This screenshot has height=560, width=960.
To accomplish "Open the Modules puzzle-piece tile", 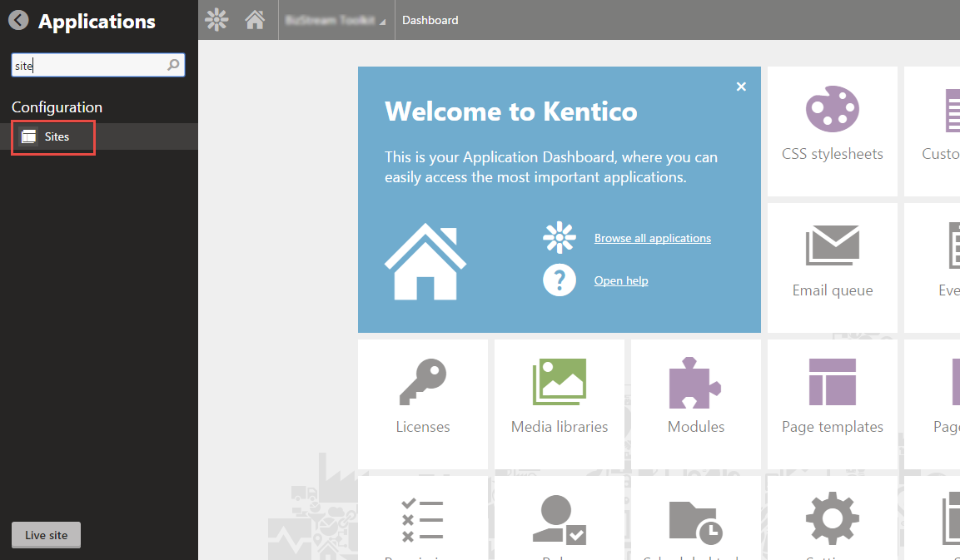I will [x=695, y=404].
